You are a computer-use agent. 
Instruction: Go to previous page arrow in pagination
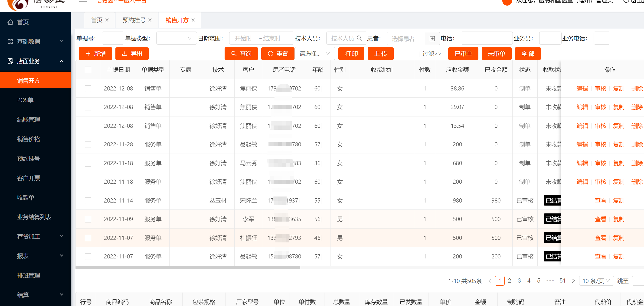pyautogui.click(x=490, y=281)
